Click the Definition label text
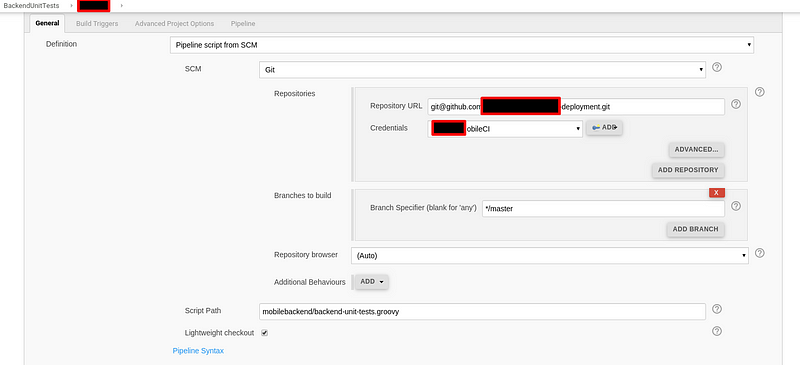The image size is (800, 365). point(61,44)
